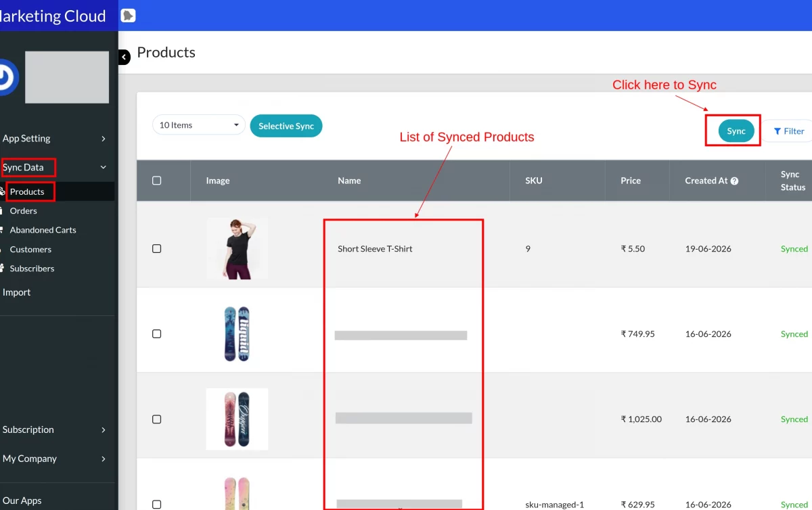Click the 19-06-2026 created date
The image size is (812, 510).
point(708,249)
